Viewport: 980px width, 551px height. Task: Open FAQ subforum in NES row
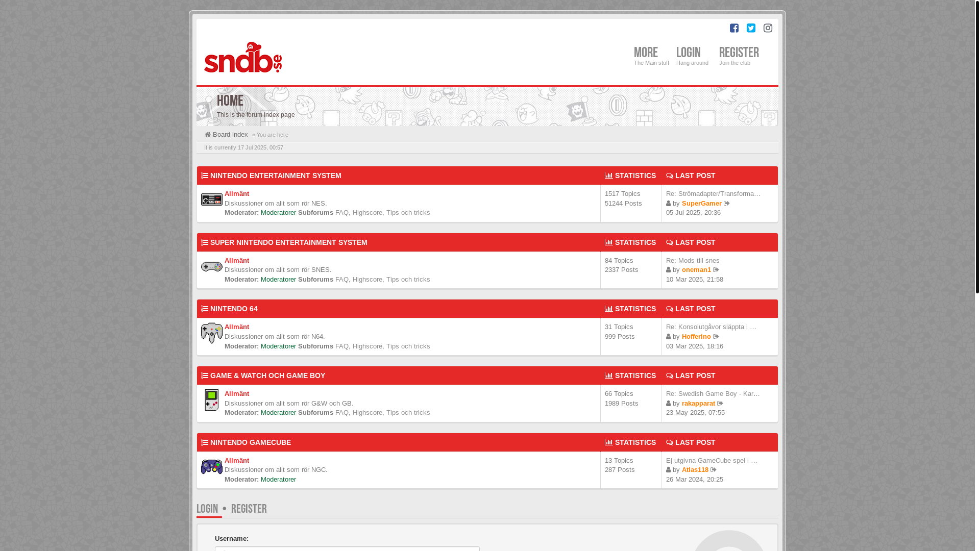point(342,213)
